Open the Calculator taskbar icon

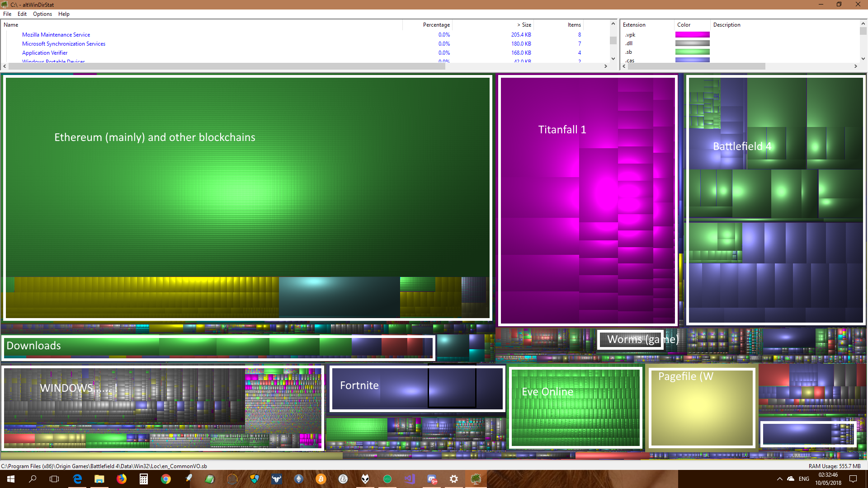[x=144, y=479]
